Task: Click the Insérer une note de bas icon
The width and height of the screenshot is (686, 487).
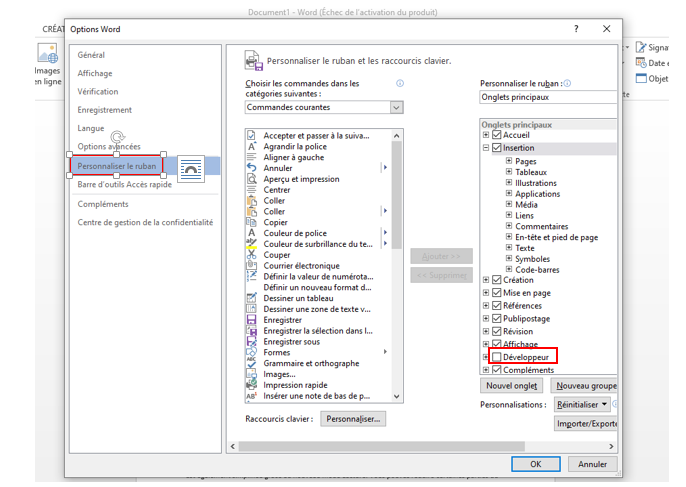Action: [252, 396]
